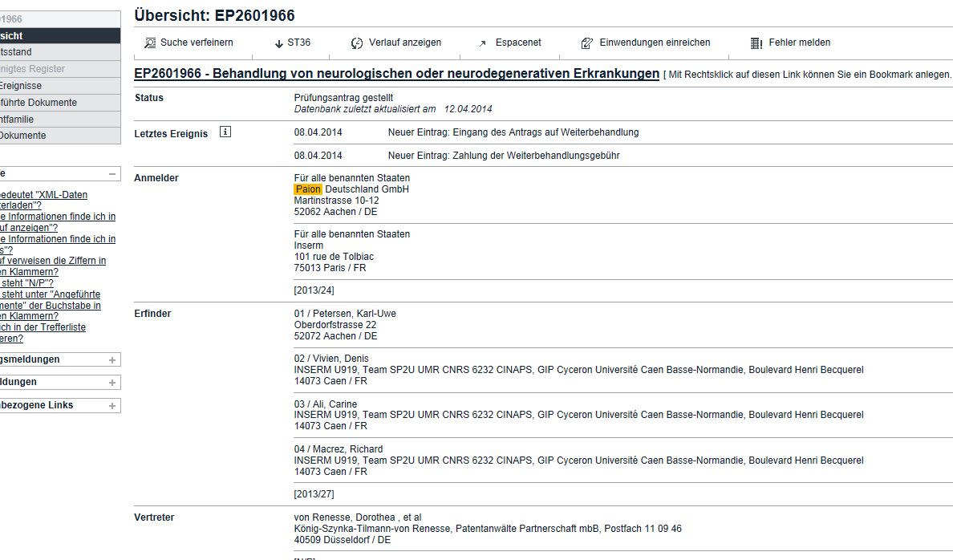Viewport: 953px width, 560px height.
Task: Expand the section above ldungen with plus
Action: pyautogui.click(x=112, y=360)
